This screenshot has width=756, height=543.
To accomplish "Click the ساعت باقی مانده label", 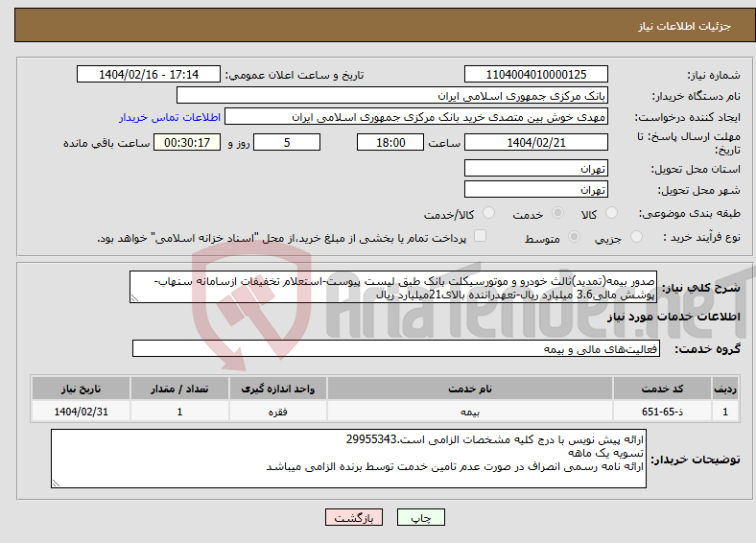I will 106,143.
